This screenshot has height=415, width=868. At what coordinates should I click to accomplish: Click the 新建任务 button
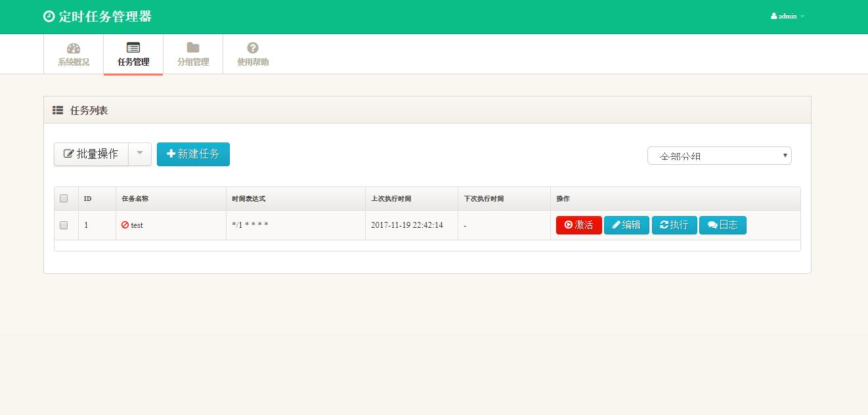193,154
